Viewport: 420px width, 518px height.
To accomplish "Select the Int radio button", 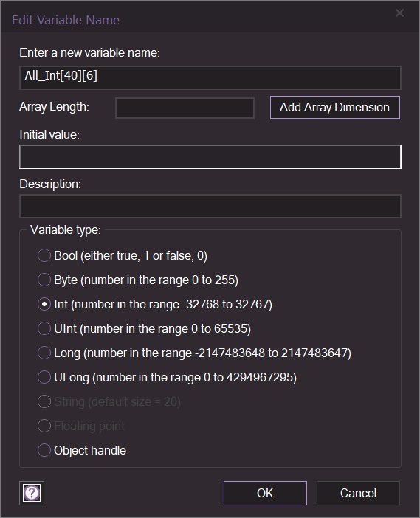I will [44, 304].
